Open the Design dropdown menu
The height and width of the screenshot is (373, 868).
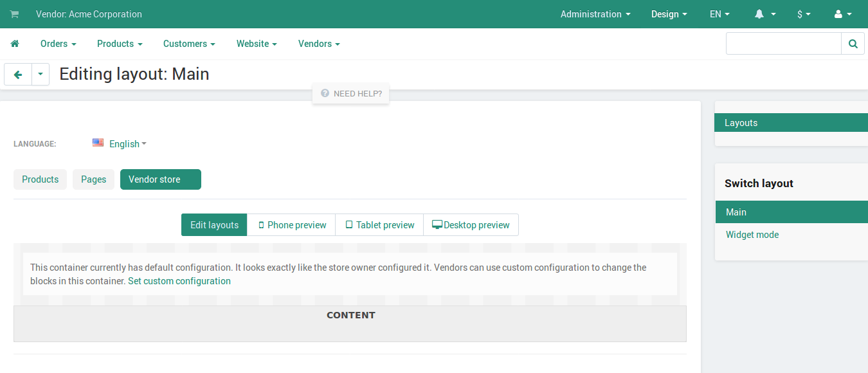669,14
